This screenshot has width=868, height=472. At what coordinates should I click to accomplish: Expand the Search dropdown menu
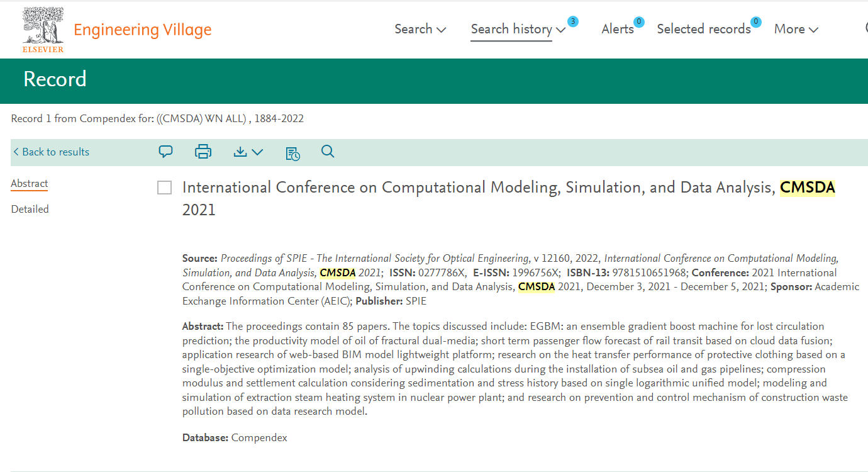420,29
